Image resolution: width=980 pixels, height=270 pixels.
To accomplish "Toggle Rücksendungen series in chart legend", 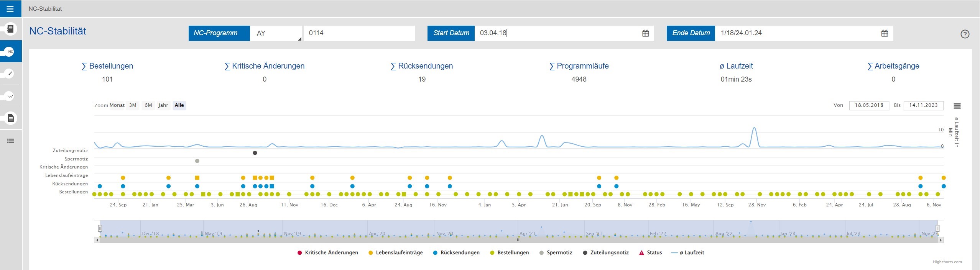I will tap(456, 253).
